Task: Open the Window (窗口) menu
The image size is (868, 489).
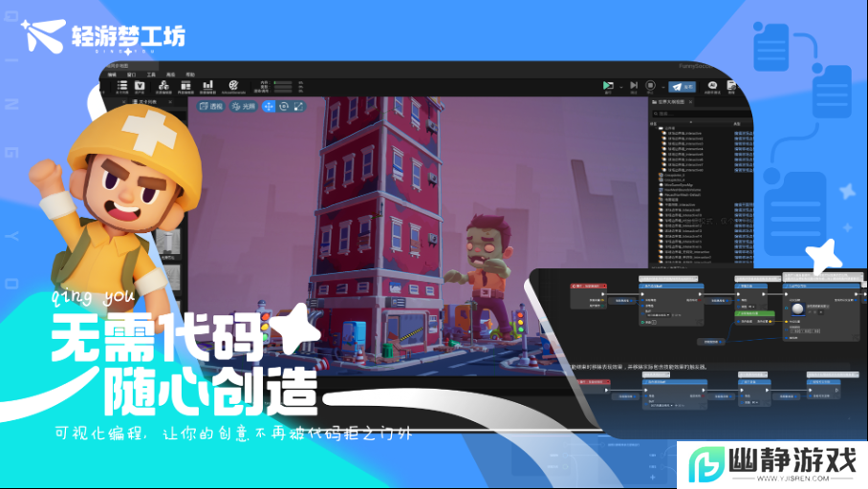Action: click(131, 74)
